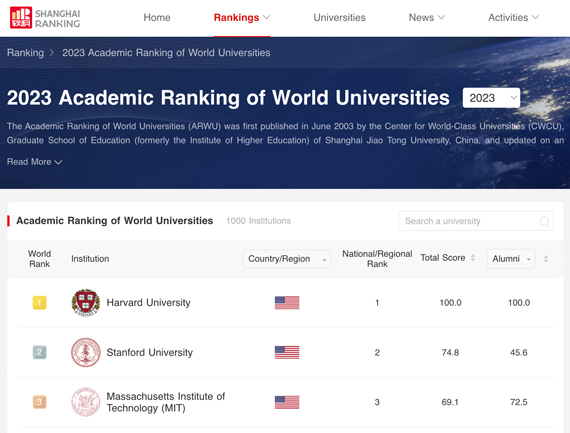
Task: Sort by Total Score column arrows
Action: (473, 258)
